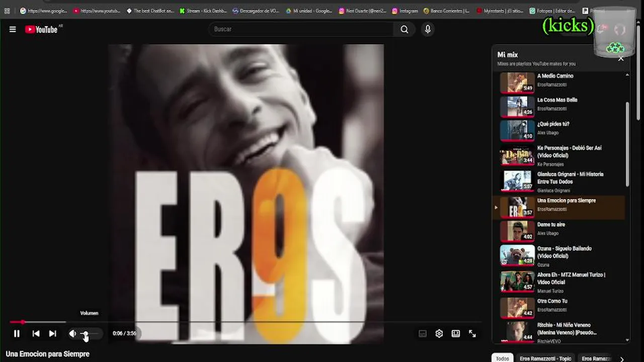Open the Google bookmark in bookmarks bar

click(x=44, y=11)
